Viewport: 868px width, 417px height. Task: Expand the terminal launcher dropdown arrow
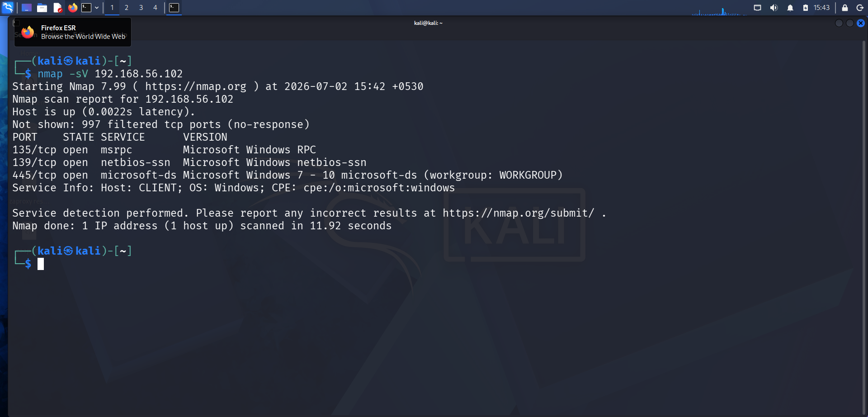click(97, 8)
